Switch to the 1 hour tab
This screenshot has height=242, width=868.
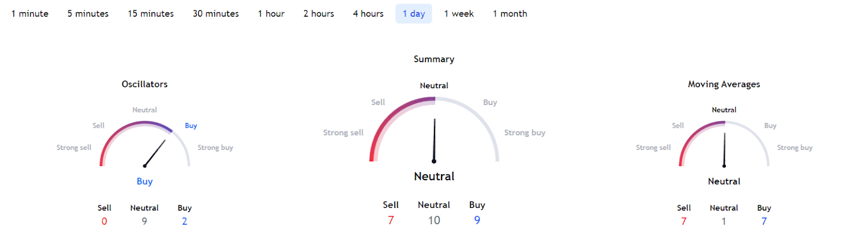click(x=271, y=14)
